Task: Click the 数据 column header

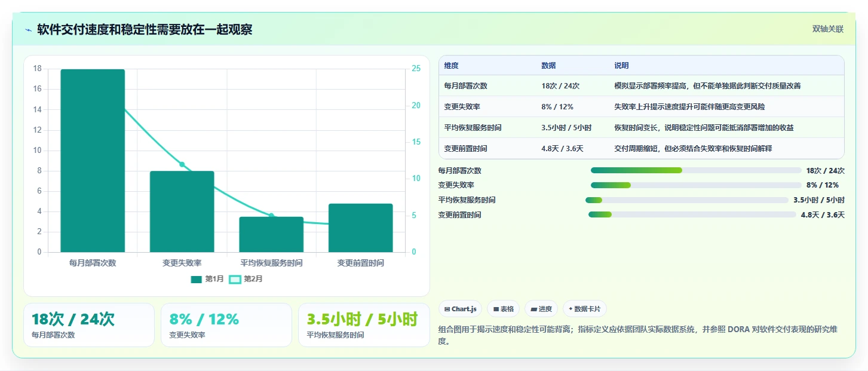Action: click(x=548, y=66)
